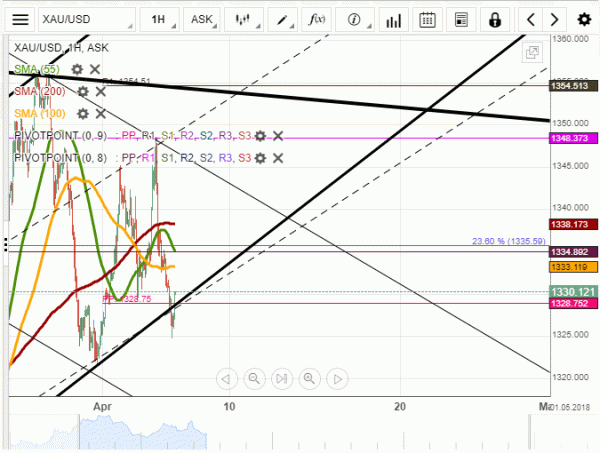Click the 1354.513 price label
Viewport: 600px width, 453px height.
(573, 86)
